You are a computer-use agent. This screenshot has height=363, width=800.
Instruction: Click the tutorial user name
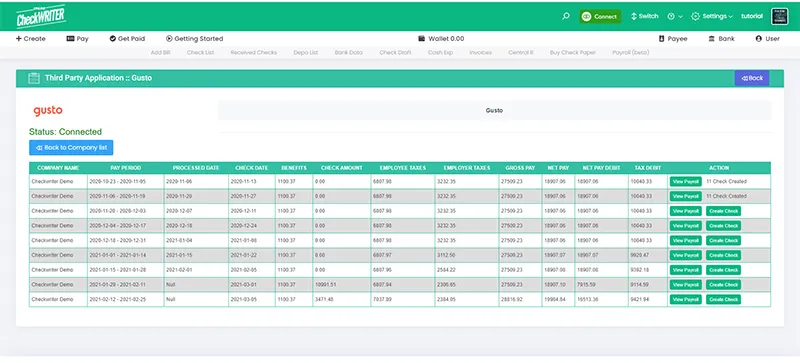click(752, 16)
